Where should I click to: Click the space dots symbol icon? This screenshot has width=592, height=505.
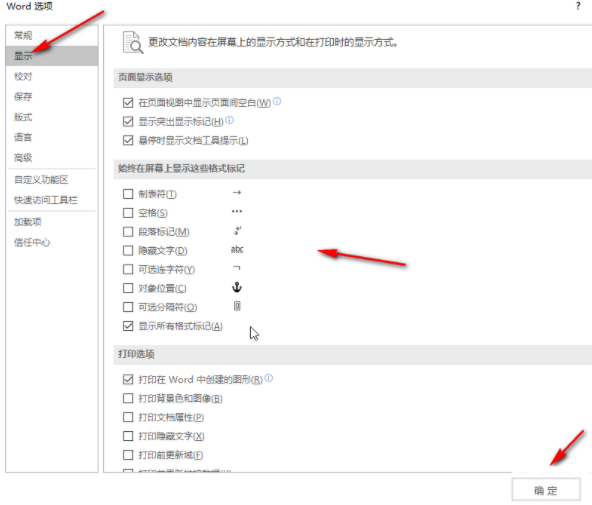click(237, 211)
